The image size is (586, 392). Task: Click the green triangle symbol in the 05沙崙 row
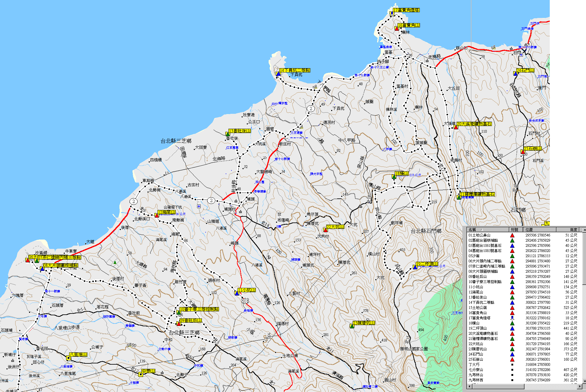512,256
